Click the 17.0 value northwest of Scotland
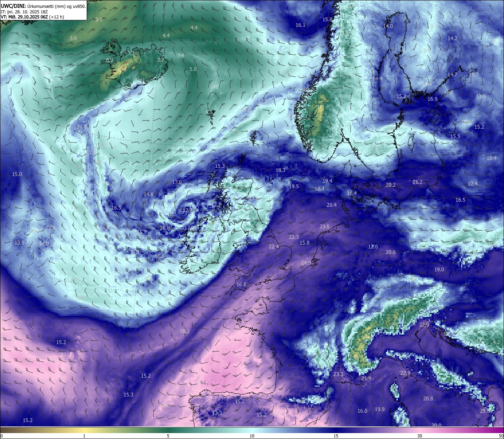The width and height of the screenshot is (504, 439). (x=177, y=182)
